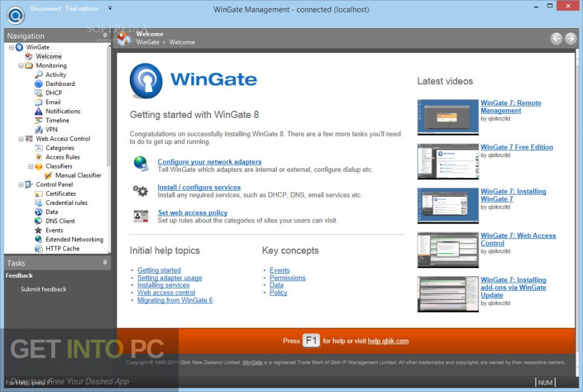The image size is (583, 392).
Task: Click the globe icon beside network adapters link
Action: coord(141,163)
